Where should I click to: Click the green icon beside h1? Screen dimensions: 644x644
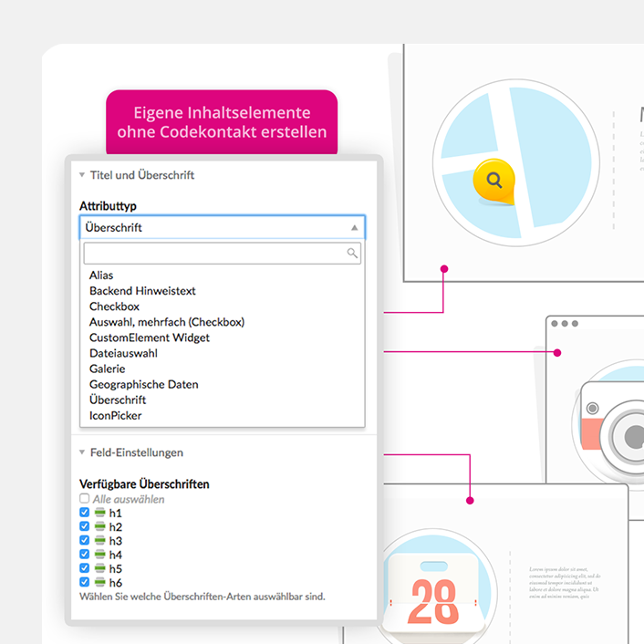click(99, 513)
